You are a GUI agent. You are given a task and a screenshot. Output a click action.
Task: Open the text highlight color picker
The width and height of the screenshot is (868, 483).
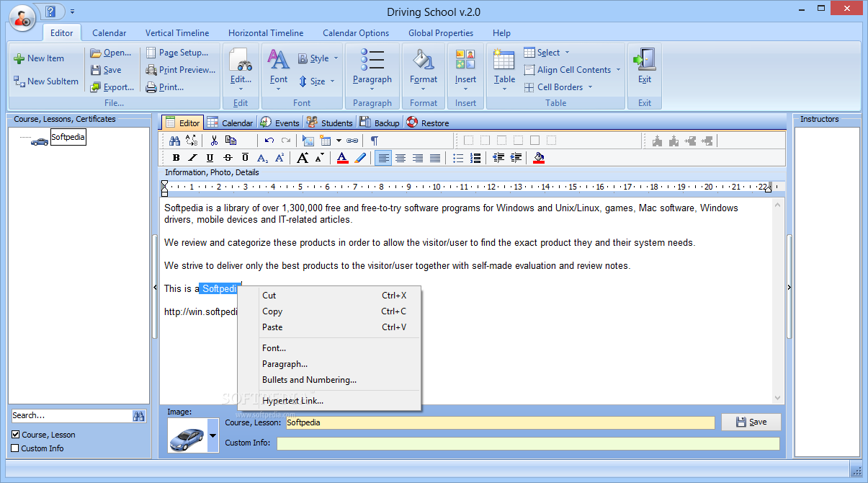360,158
